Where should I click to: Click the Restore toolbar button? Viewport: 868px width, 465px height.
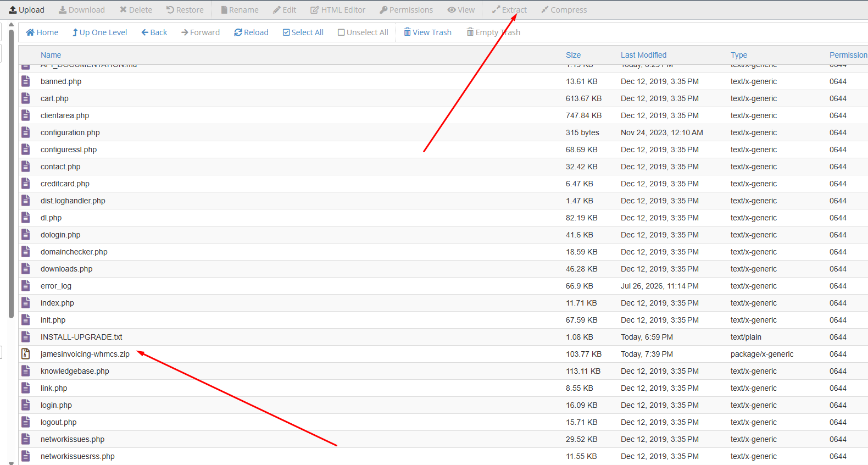pos(185,10)
